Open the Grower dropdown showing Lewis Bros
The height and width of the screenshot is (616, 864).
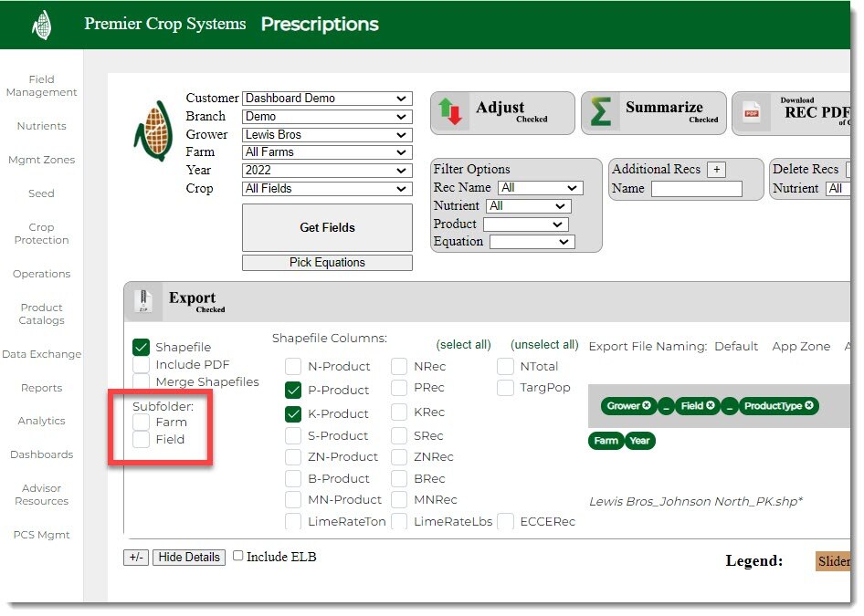click(327, 134)
